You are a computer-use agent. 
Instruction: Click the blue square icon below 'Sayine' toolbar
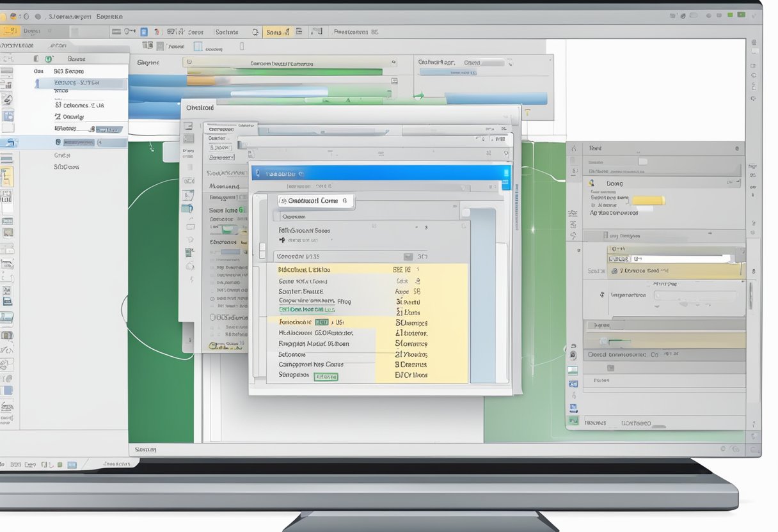click(x=198, y=47)
